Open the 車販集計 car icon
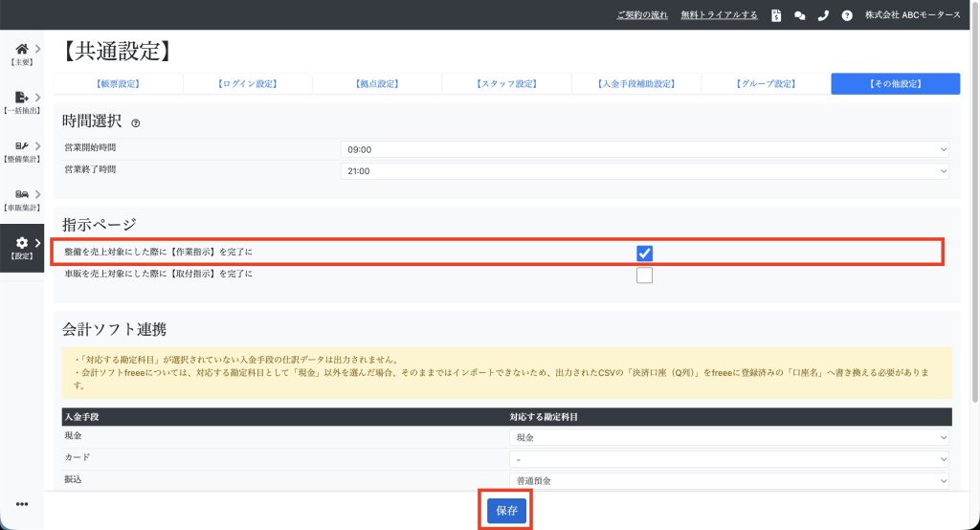The width and height of the screenshot is (980, 530). click(22, 195)
